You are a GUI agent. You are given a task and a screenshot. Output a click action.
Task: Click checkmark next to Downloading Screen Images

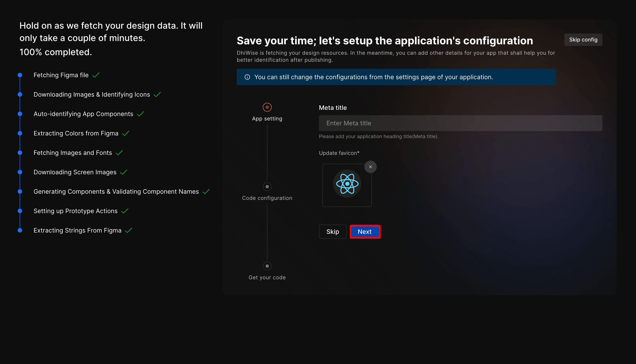click(124, 172)
